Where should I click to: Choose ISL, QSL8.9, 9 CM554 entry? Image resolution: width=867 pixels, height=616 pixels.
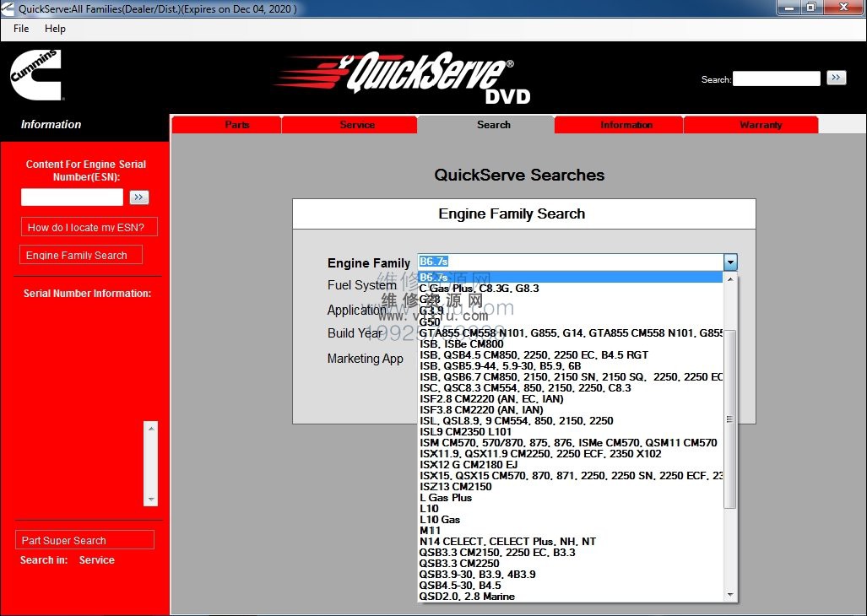pos(570,420)
